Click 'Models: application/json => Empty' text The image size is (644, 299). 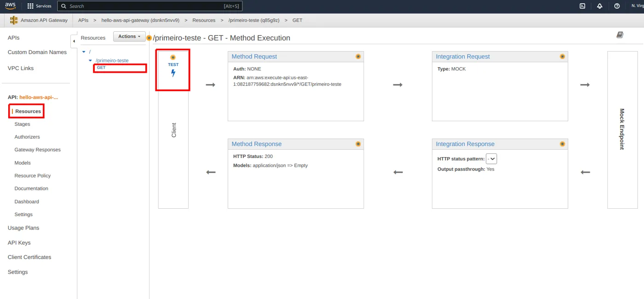(x=270, y=165)
